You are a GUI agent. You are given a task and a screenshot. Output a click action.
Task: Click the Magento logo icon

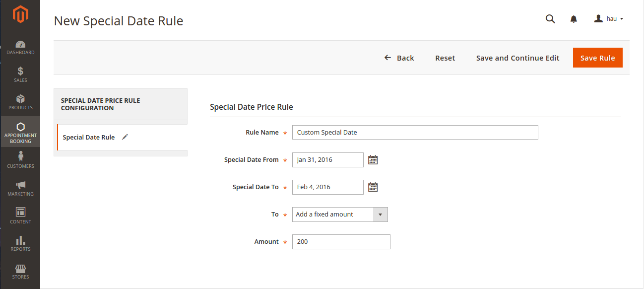[x=20, y=15]
